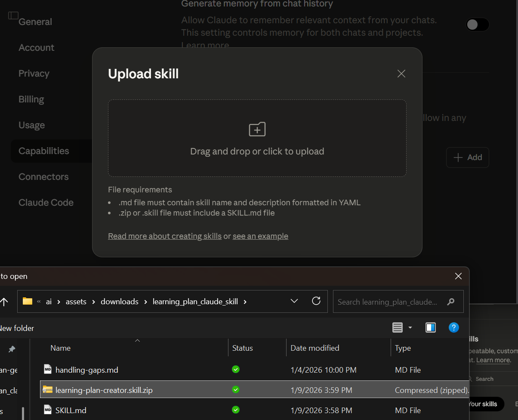Screen dimensions: 518x420
Task: Click the MD file icon next to SKILL.md
Action: (x=48, y=410)
